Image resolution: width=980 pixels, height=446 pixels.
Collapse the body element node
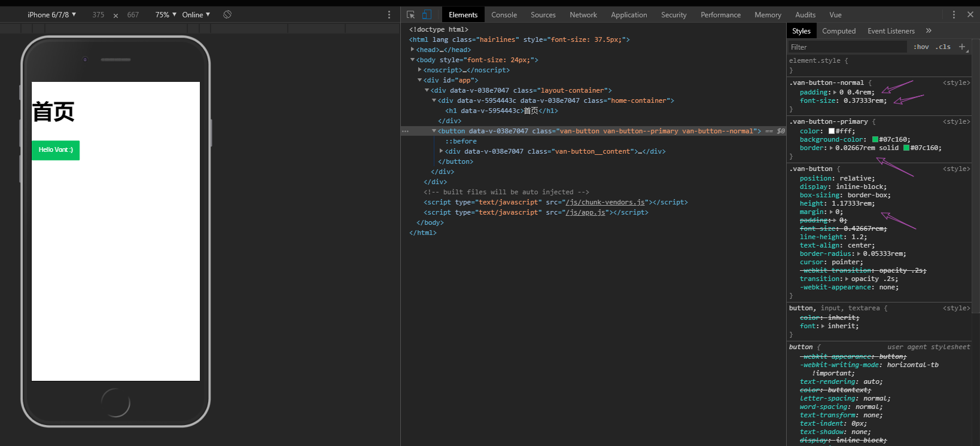tap(412, 60)
